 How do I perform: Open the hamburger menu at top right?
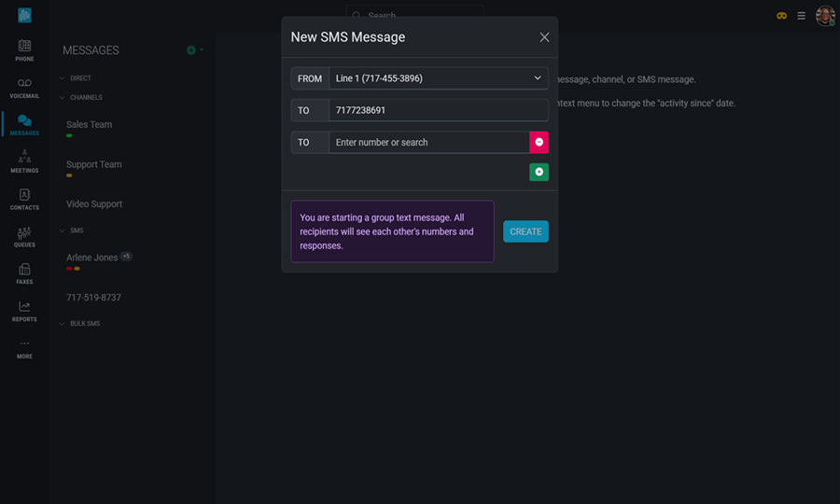pyautogui.click(x=801, y=16)
